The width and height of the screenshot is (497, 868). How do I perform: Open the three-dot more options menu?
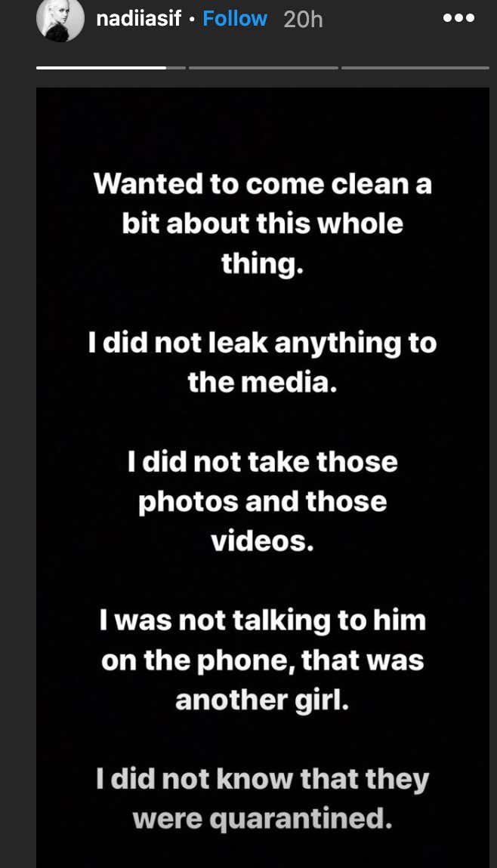pyautogui.click(x=458, y=18)
